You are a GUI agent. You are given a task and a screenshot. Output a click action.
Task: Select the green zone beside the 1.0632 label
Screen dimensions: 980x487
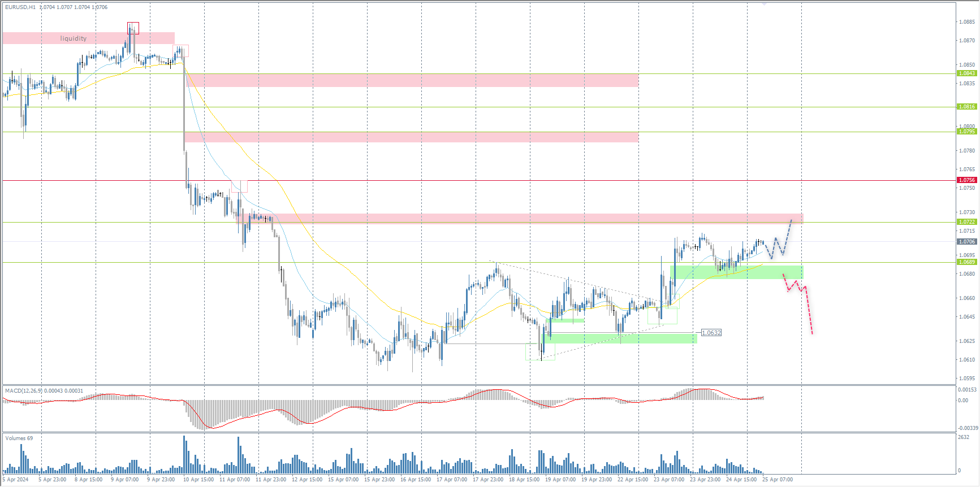point(621,338)
